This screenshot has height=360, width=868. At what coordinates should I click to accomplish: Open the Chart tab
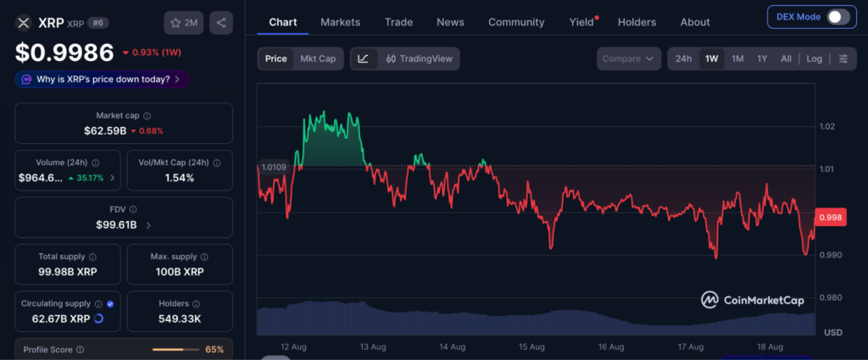pos(283,22)
